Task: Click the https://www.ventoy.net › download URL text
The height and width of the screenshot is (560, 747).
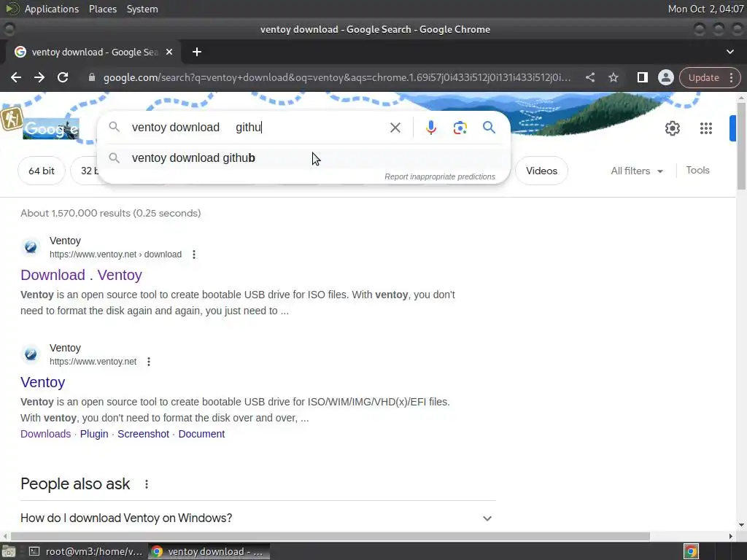Action: [115, 254]
